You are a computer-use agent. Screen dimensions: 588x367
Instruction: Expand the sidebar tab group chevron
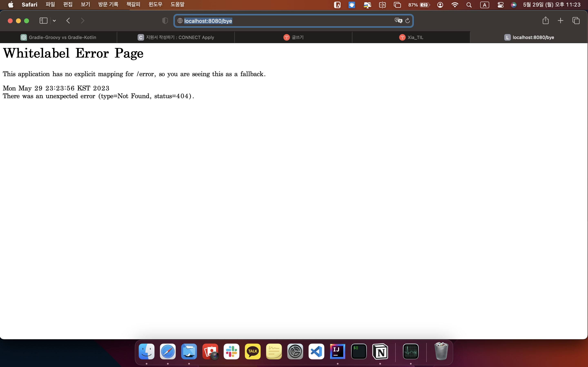pos(54,21)
